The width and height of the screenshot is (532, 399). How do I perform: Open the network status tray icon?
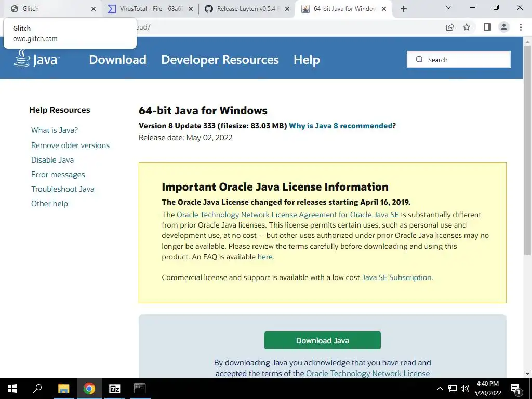(x=453, y=389)
